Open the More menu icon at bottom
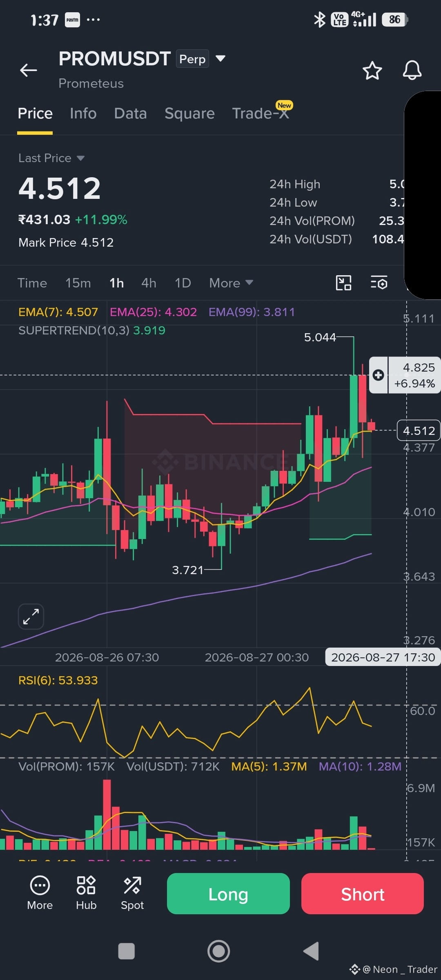Screen dimensions: 441x980 coord(40,893)
